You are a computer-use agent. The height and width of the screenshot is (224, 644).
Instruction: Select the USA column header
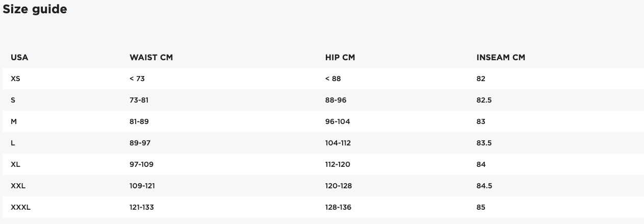tap(19, 58)
